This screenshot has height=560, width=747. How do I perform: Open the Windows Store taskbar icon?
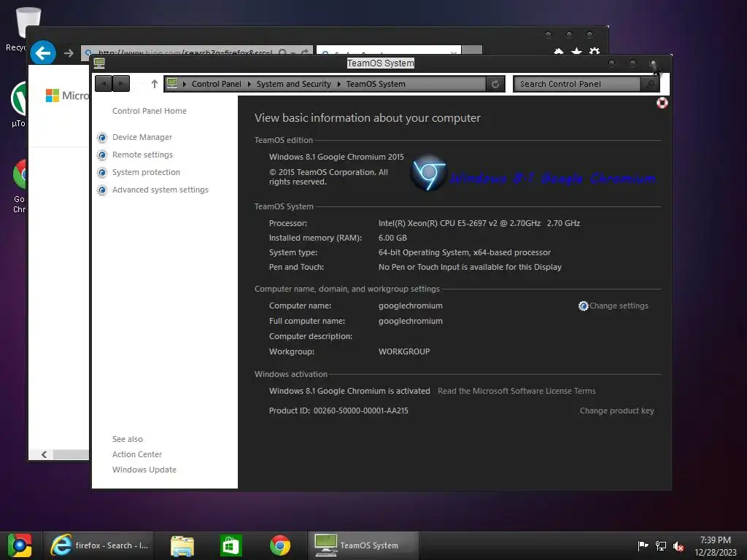231,545
